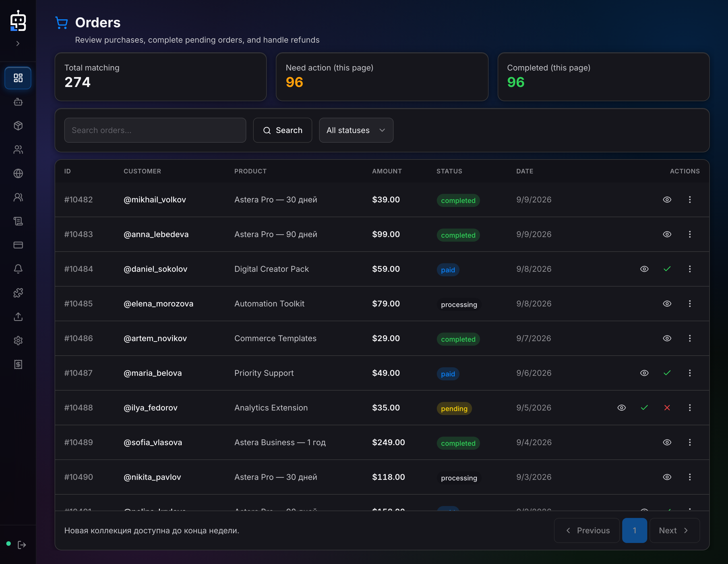
Task: Open the notifications bell icon in the sidebar
Action: point(18,269)
